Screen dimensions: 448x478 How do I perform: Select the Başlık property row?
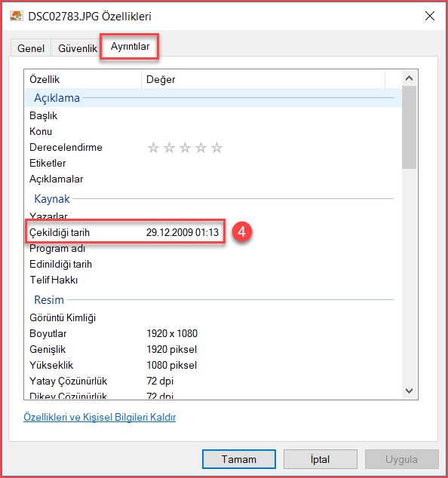pos(213,115)
